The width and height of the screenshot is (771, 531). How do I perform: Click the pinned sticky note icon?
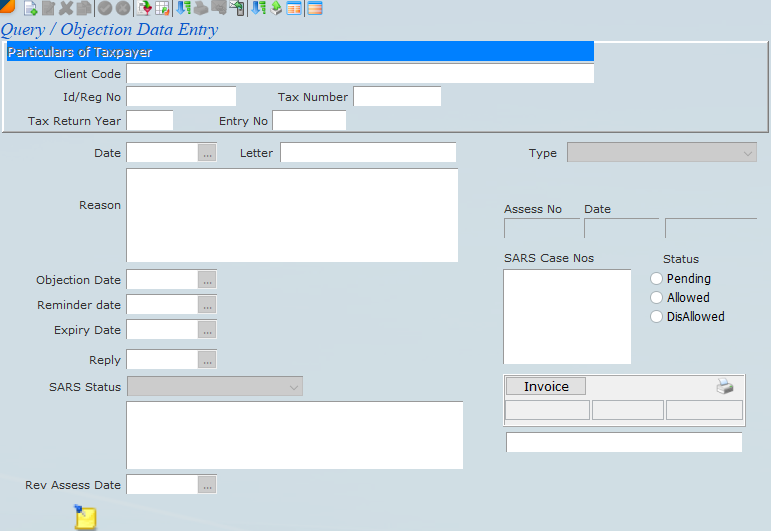(x=86, y=517)
